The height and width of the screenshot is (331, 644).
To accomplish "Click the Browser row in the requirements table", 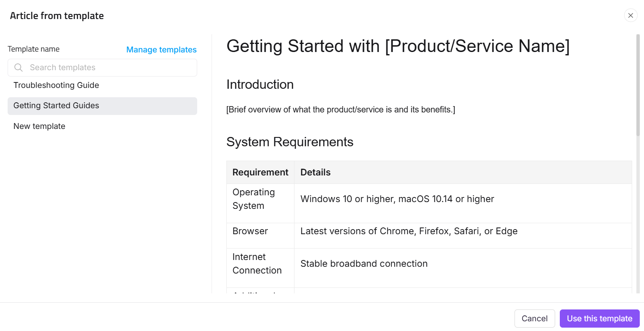I will tap(250, 231).
